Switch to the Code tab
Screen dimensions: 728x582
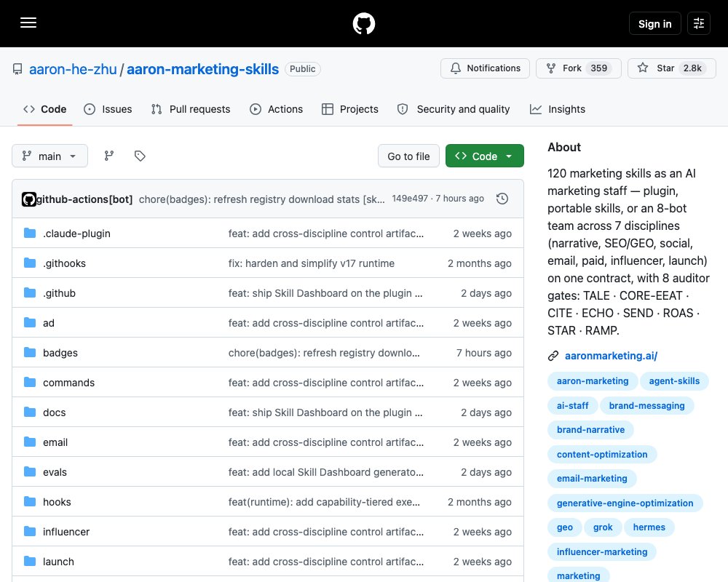[x=45, y=109]
